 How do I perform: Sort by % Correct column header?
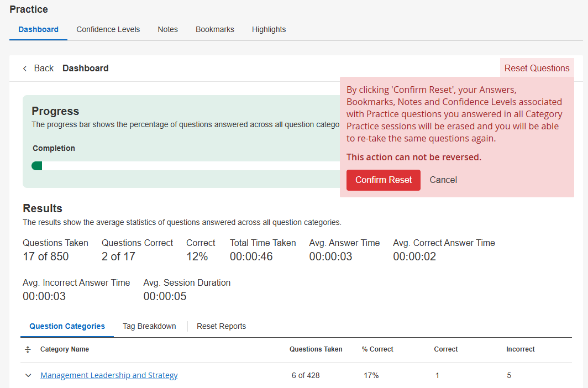pos(377,349)
